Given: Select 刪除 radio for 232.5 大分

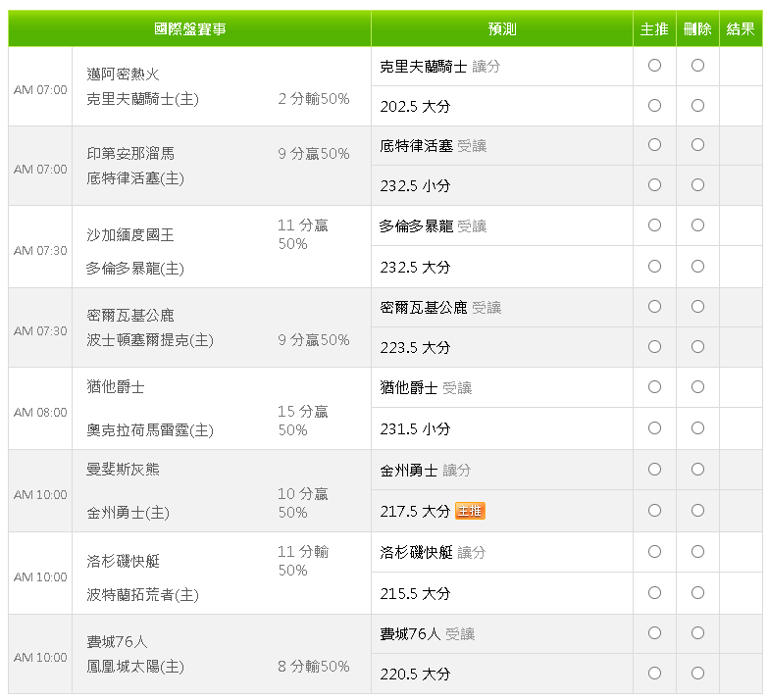Looking at the screenshot, I should coord(697,266).
